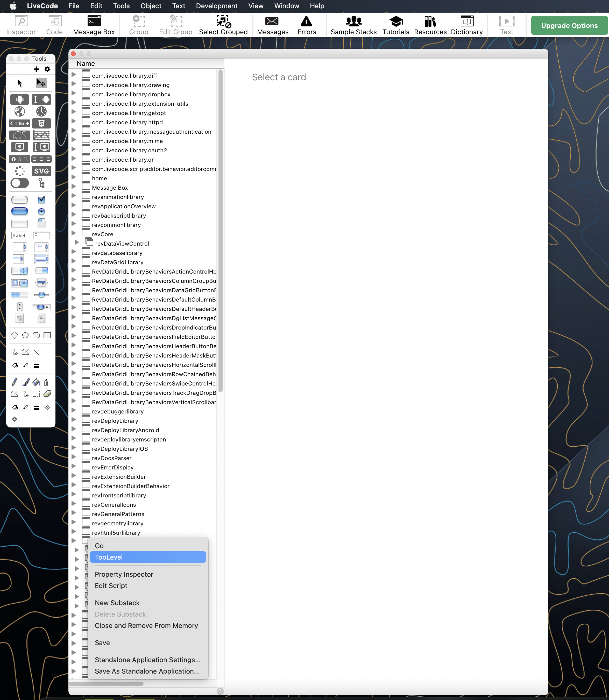Viewport: 609px width, 700px height.
Task: Pick the clock widget
Action: pyautogui.click(x=41, y=111)
